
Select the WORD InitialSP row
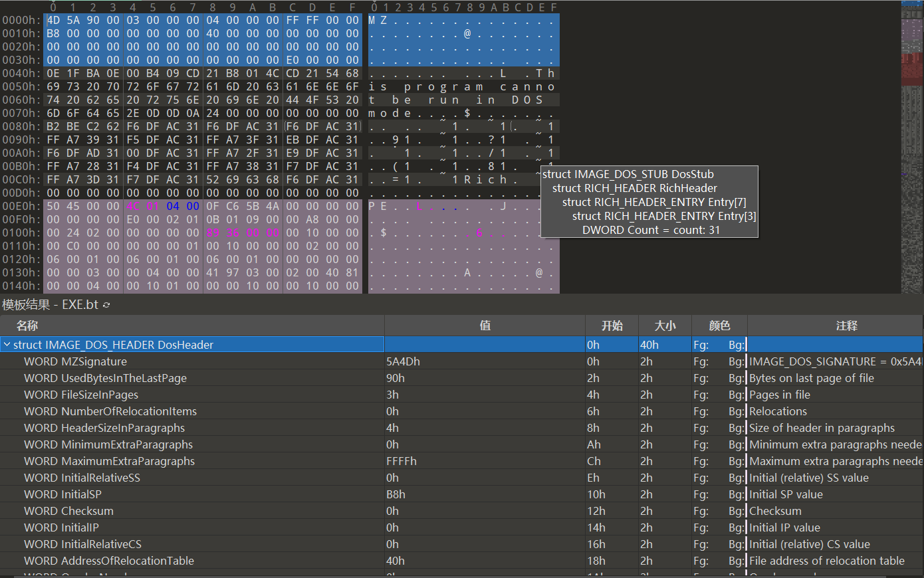tap(461, 494)
